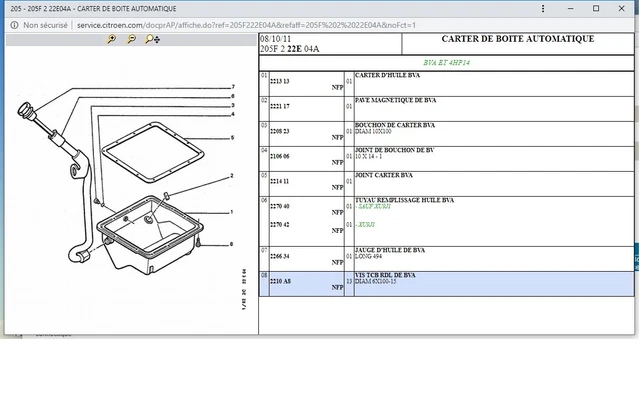This screenshot has width=640, height=400.
Task: Click the green BVA ET 4HP14 heading
Action: pos(446,62)
